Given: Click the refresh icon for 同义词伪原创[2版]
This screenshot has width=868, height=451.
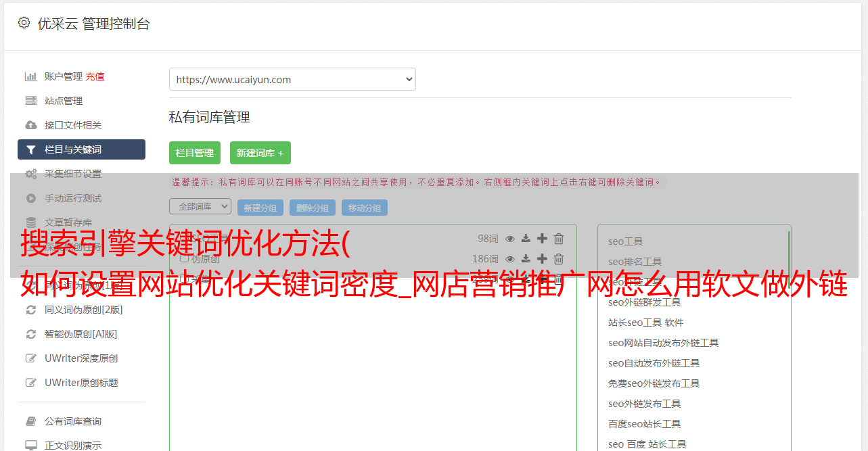Looking at the screenshot, I should [31, 310].
